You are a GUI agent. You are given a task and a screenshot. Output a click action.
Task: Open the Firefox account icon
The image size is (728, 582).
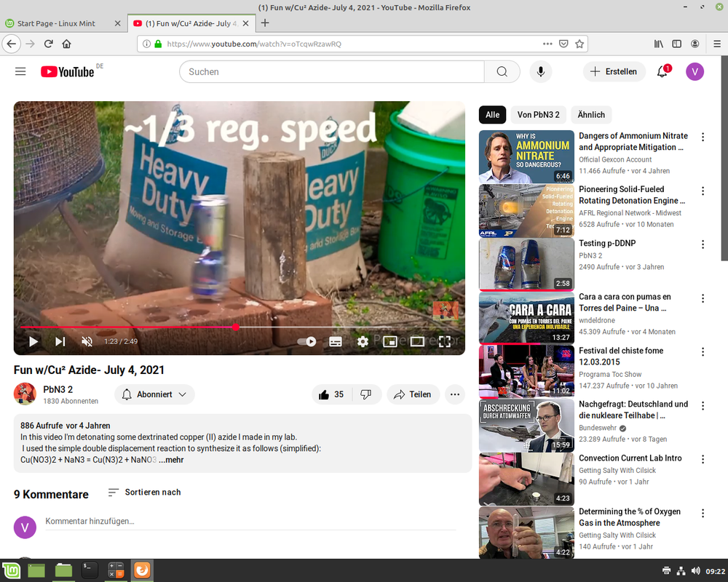(695, 44)
